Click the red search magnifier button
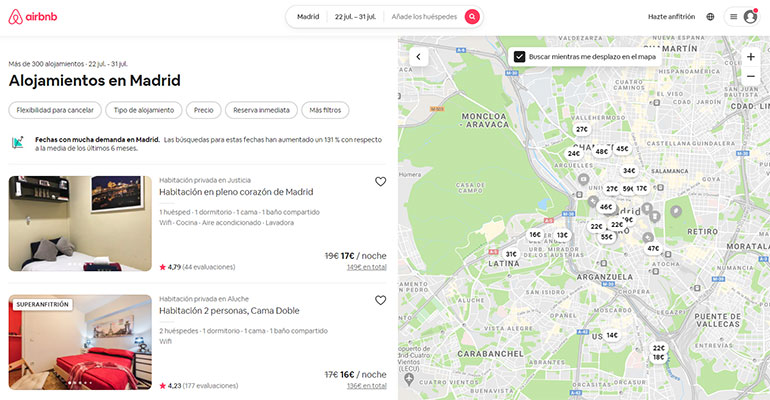 (x=472, y=16)
